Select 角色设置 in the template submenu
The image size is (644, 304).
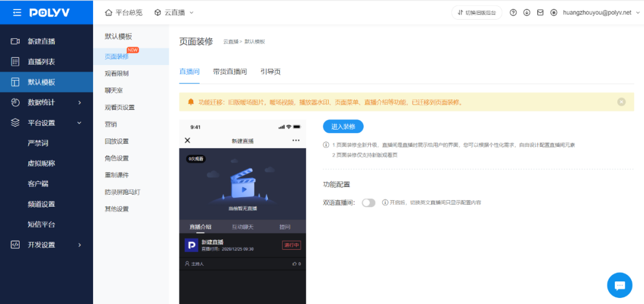(117, 158)
